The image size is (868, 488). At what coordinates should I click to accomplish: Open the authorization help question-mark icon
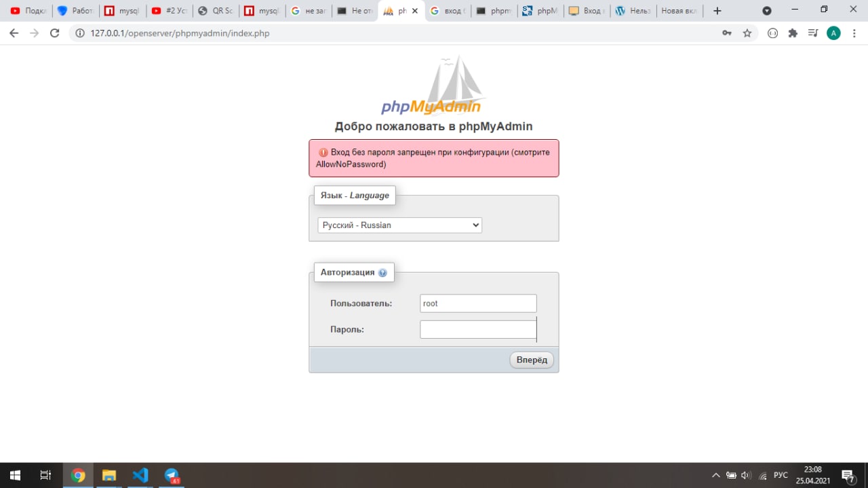382,273
